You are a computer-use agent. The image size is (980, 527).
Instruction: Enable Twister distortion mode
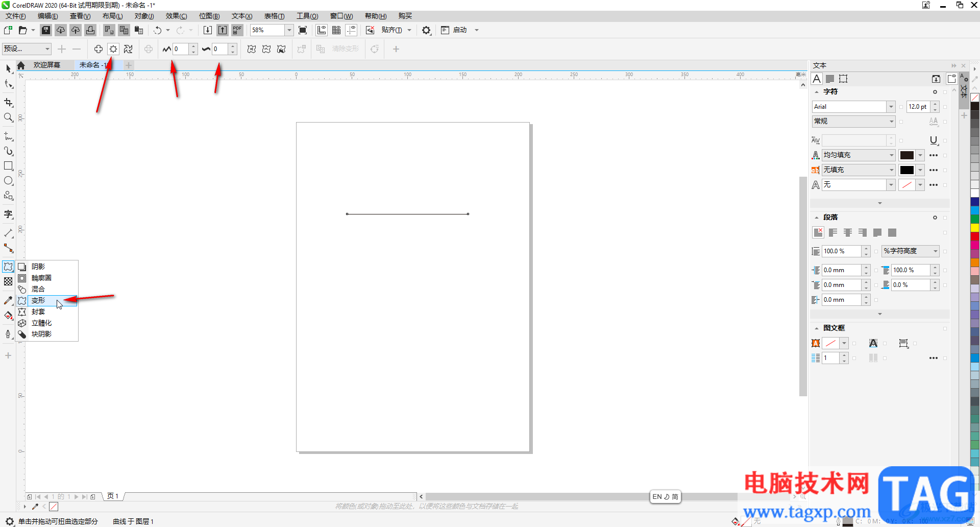pos(128,49)
